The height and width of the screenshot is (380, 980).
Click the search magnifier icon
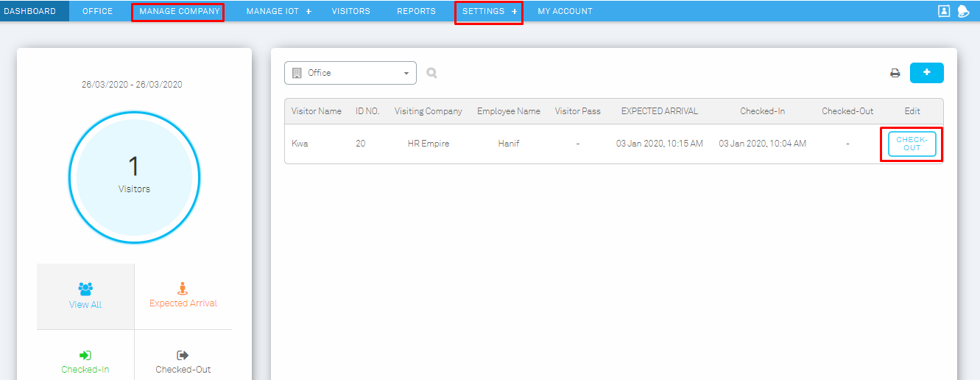(431, 73)
